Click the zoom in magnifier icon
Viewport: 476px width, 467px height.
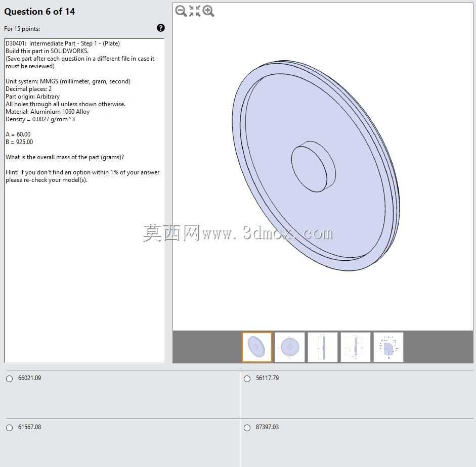[208, 11]
